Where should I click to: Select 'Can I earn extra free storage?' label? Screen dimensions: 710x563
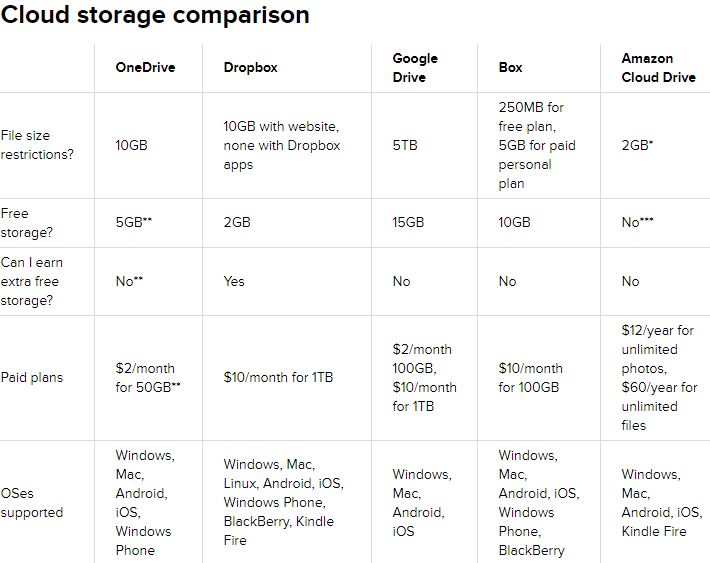click(x=32, y=281)
